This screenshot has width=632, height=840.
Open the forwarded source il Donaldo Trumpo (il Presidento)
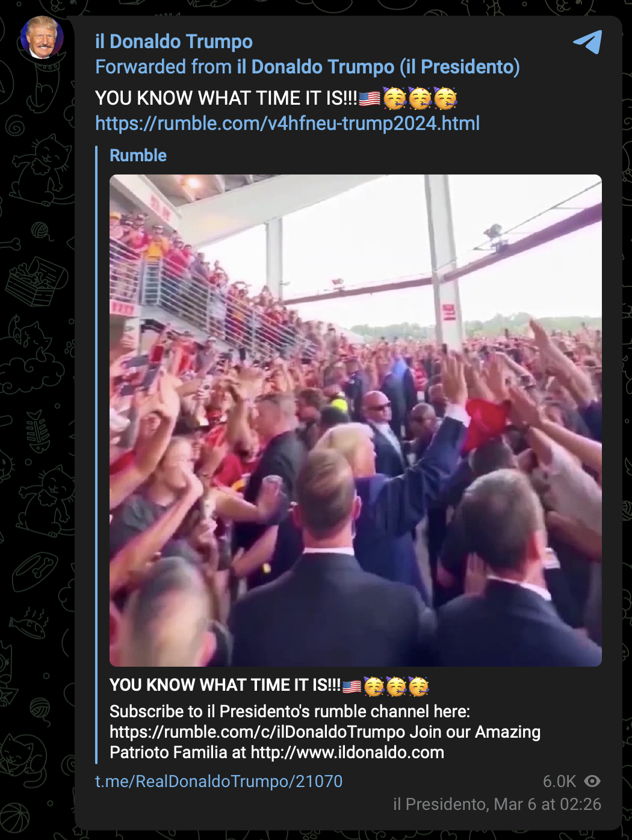click(378, 67)
